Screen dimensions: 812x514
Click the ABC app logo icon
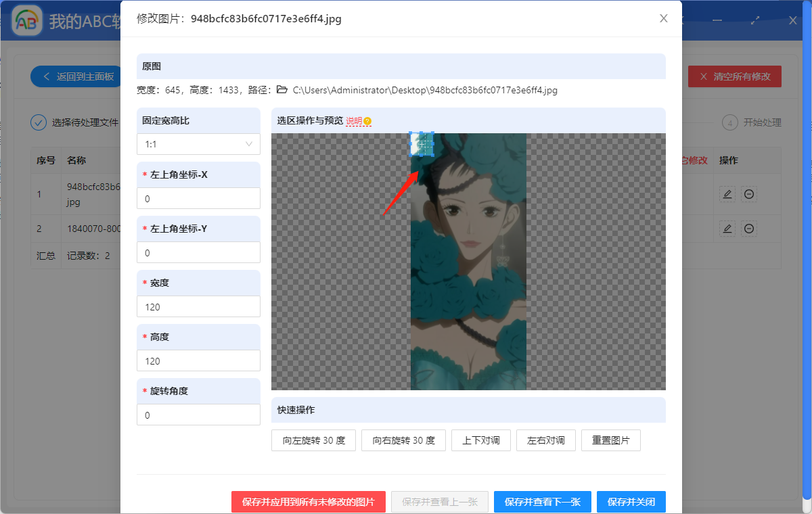[x=26, y=20]
